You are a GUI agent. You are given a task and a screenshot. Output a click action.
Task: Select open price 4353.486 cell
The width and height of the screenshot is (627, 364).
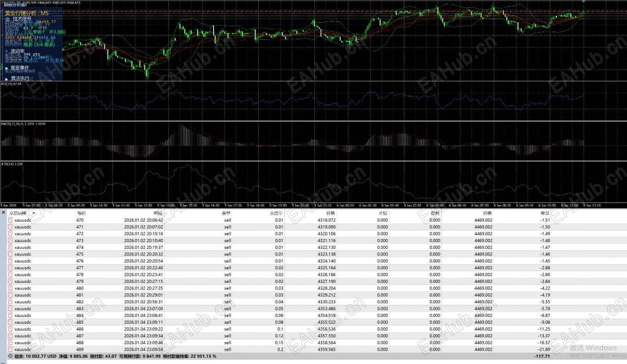point(327,309)
